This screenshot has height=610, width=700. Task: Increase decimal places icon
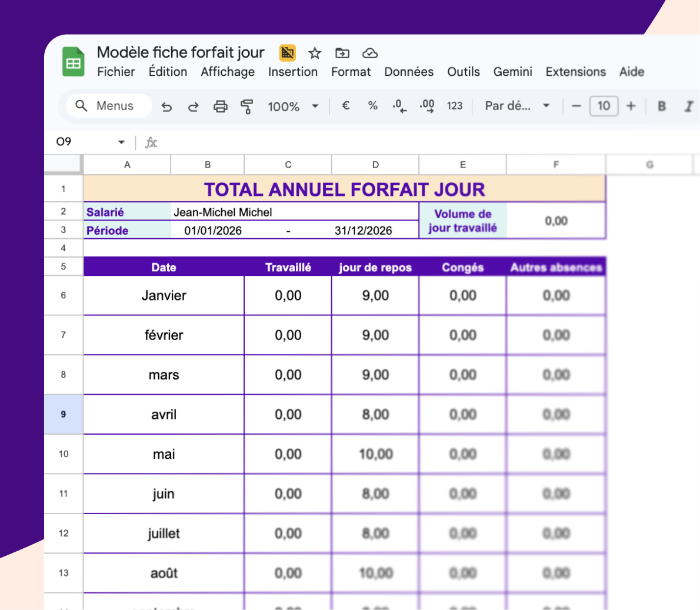click(x=426, y=106)
